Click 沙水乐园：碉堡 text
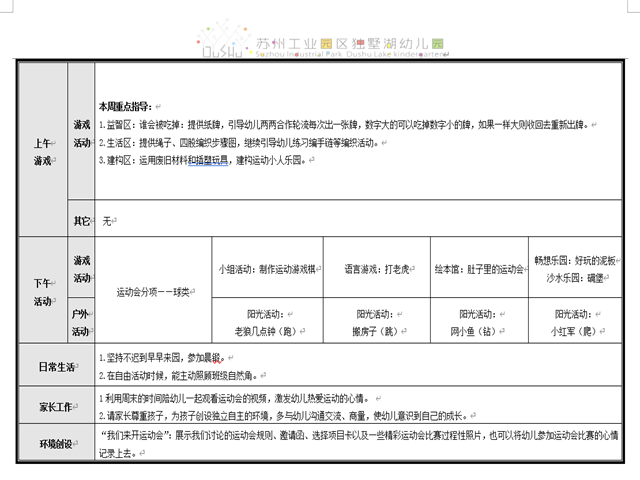 tap(575, 278)
